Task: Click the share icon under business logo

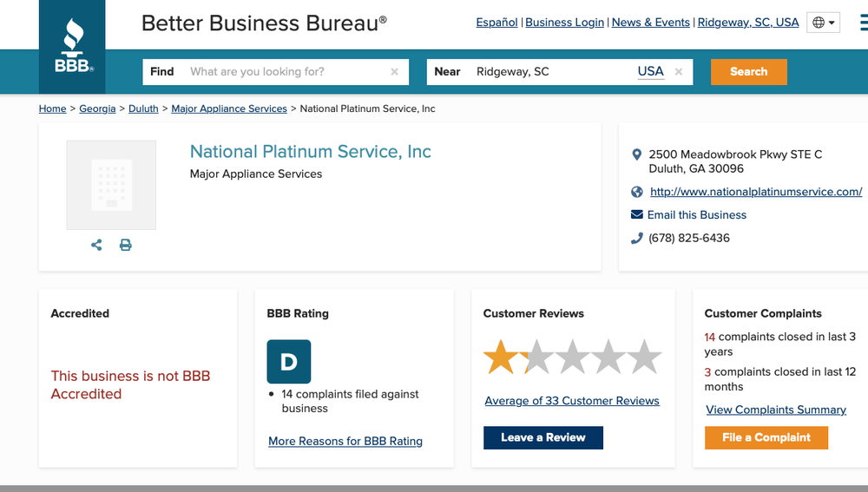Action: pyautogui.click(x=96, y=246)
